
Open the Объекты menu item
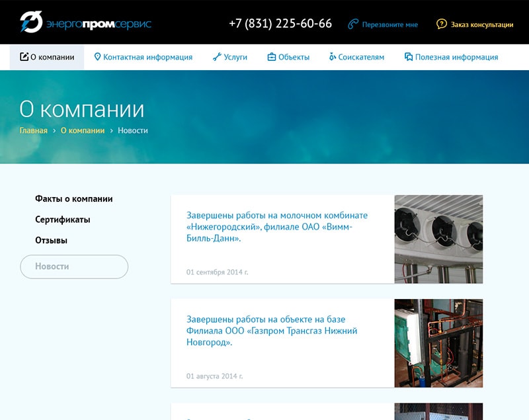click(x=294, y=57)
